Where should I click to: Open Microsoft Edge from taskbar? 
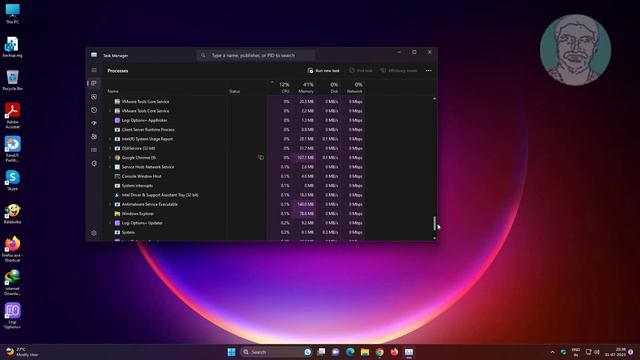click(350, 352)
